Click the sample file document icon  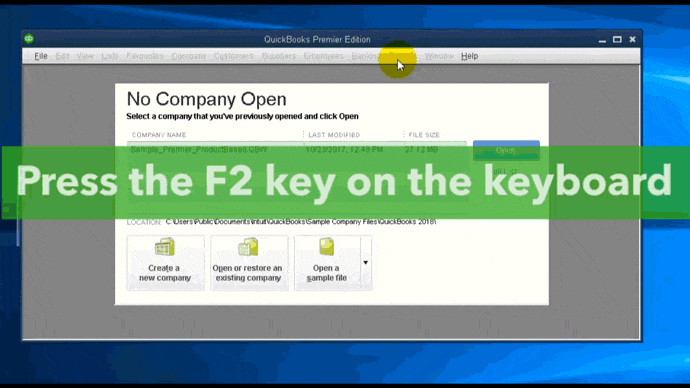tap(327, 247)
